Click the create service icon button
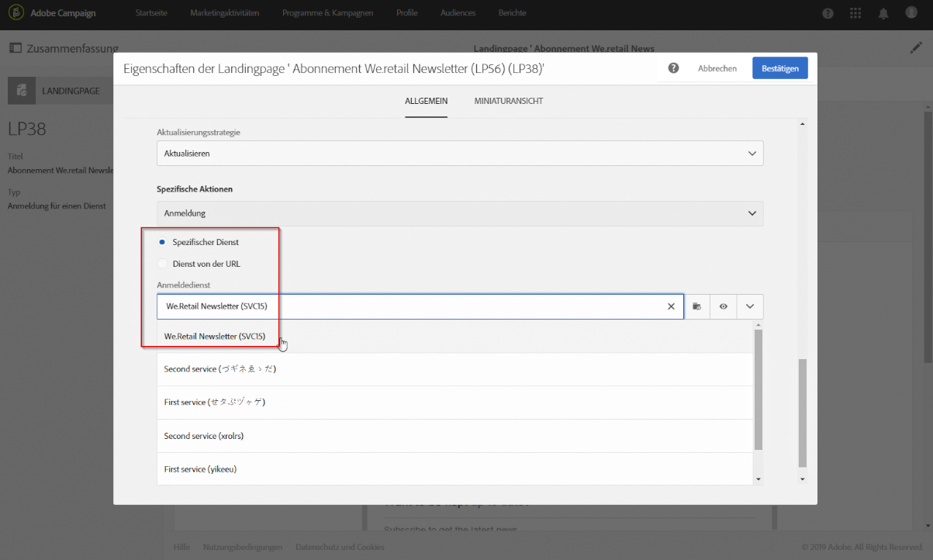This screenshot has height=560, width=933. tap(696, 306)
